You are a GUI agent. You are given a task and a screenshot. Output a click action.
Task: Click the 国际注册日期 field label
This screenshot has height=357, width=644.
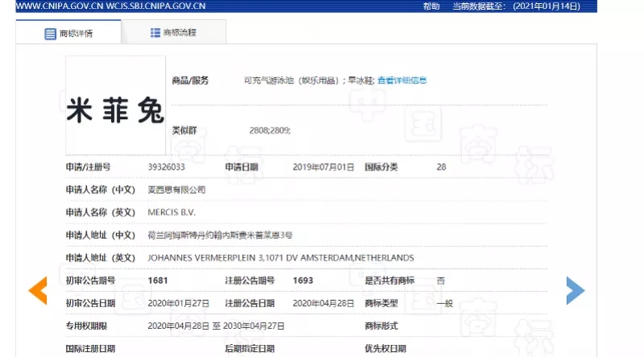click(90, 349)
